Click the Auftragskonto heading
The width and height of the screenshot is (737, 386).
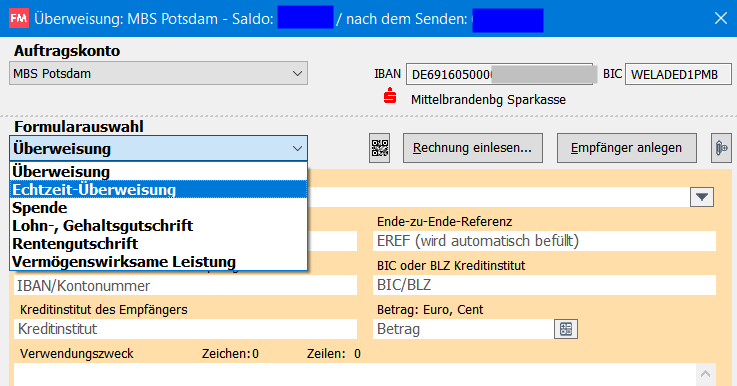click(x=67, y=51)
